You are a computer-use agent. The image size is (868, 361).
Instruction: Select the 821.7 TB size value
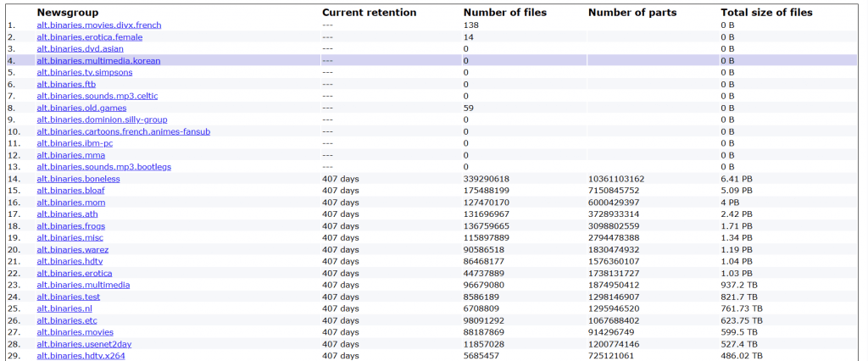coord(739,297)
